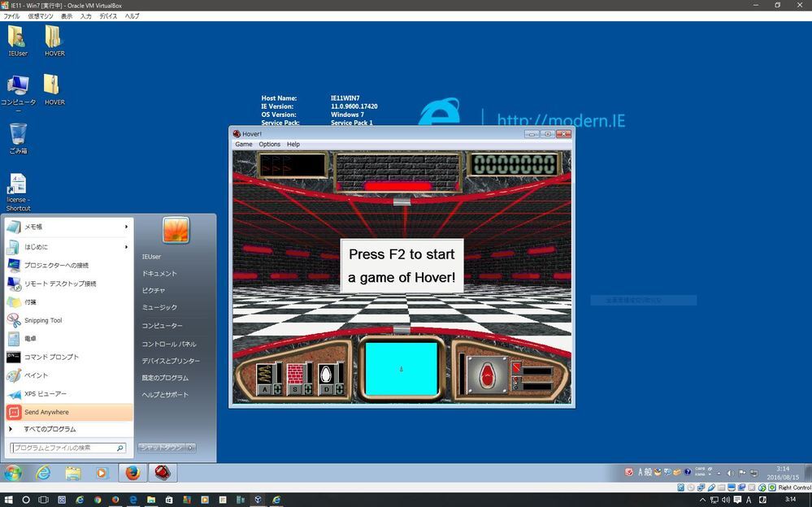Open VirtualBox 仮想マシン menu

point(41,16)
